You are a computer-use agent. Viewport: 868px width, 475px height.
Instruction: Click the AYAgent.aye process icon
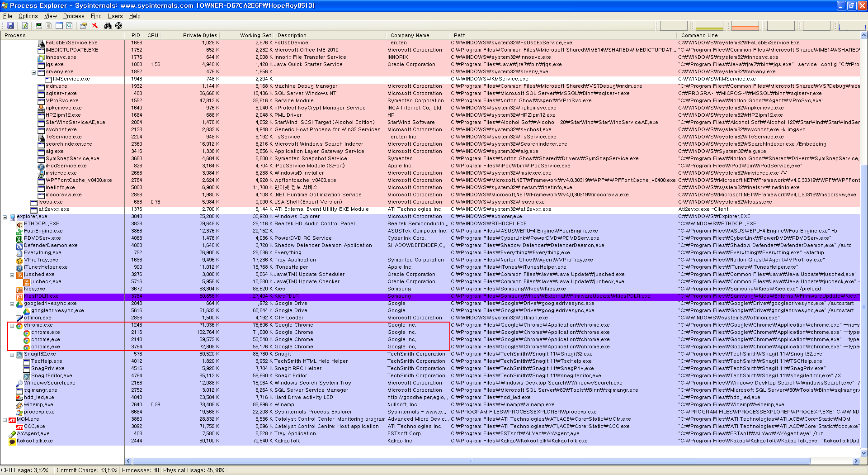point(12,434)
